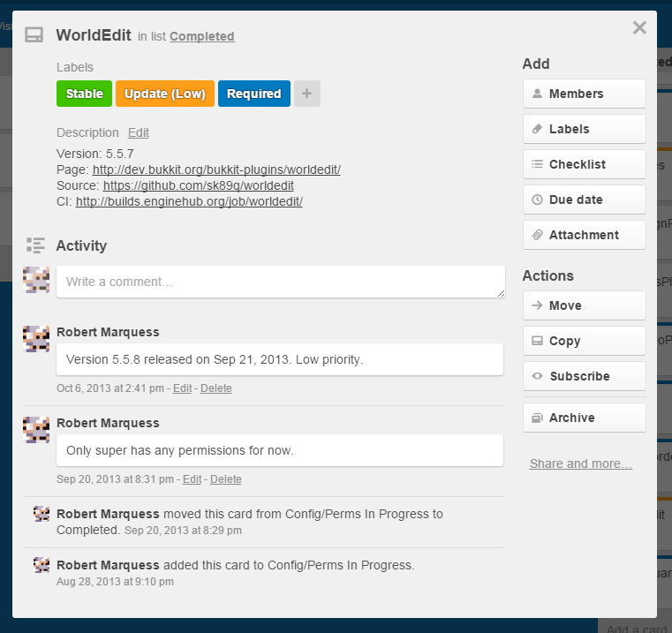Screen dimensions: 672x633
Task: Edit the card description
Action: (x=138, y=132)
